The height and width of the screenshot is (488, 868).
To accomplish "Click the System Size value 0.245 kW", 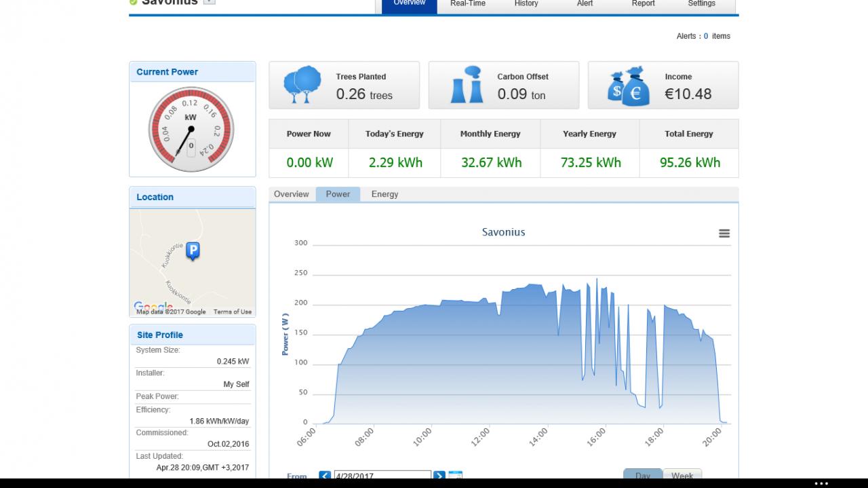I will (x=233, y=362).
